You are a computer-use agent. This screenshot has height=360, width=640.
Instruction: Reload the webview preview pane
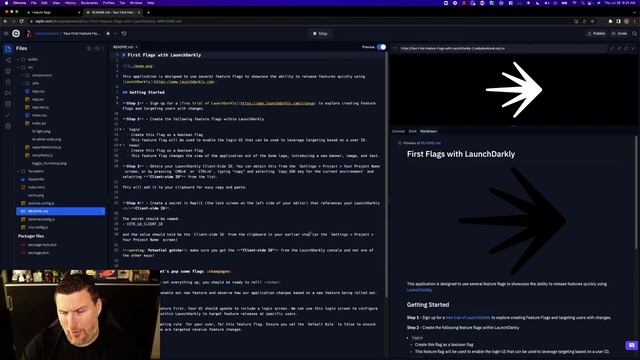pyautogui.click(x=395, y=48)
